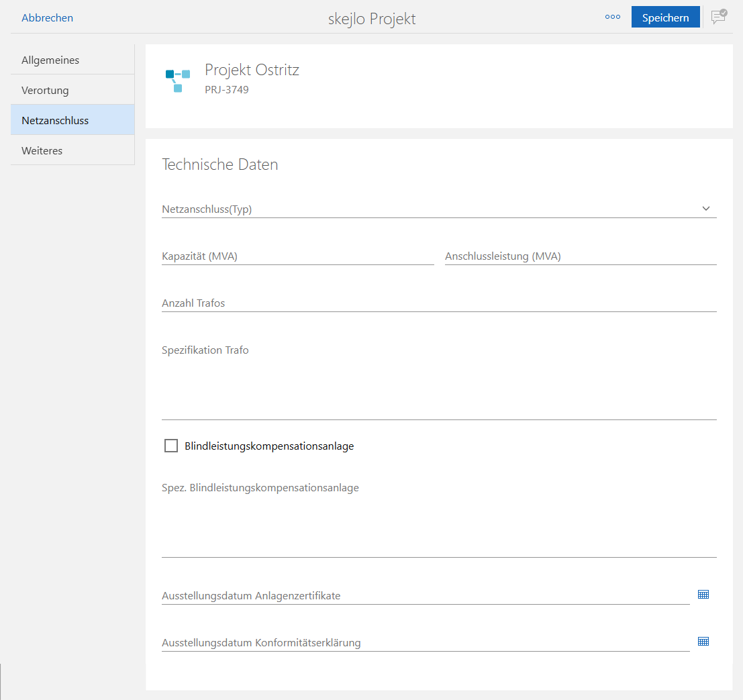
Task: Switch to the Allgemeines tab
Action: coord(72,60)
